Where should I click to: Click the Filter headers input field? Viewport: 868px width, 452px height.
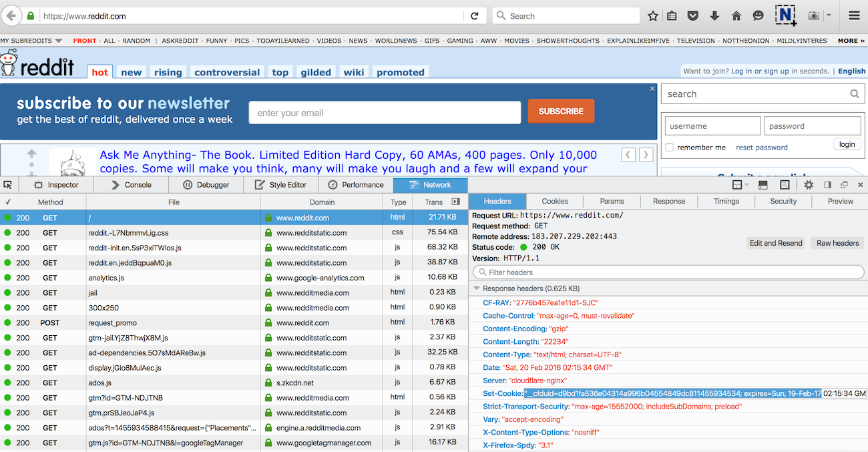pyautogui.click(x=668, y=272)
